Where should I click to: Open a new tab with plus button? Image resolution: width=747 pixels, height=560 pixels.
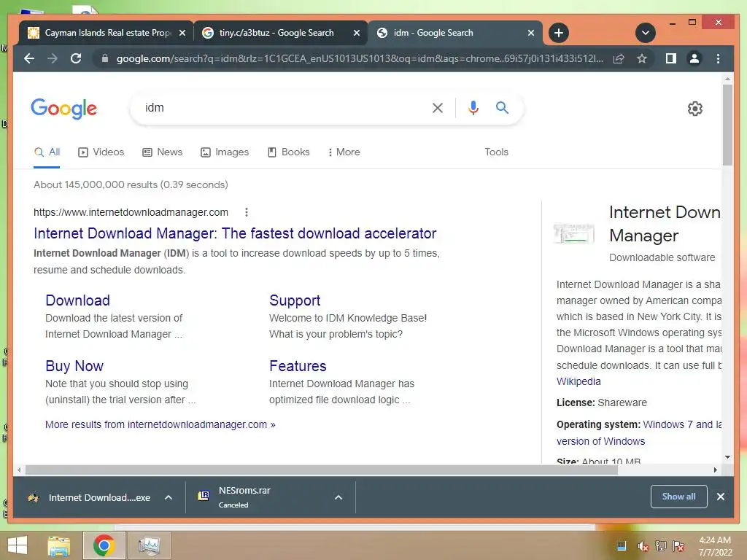click(x=559, y=33)
